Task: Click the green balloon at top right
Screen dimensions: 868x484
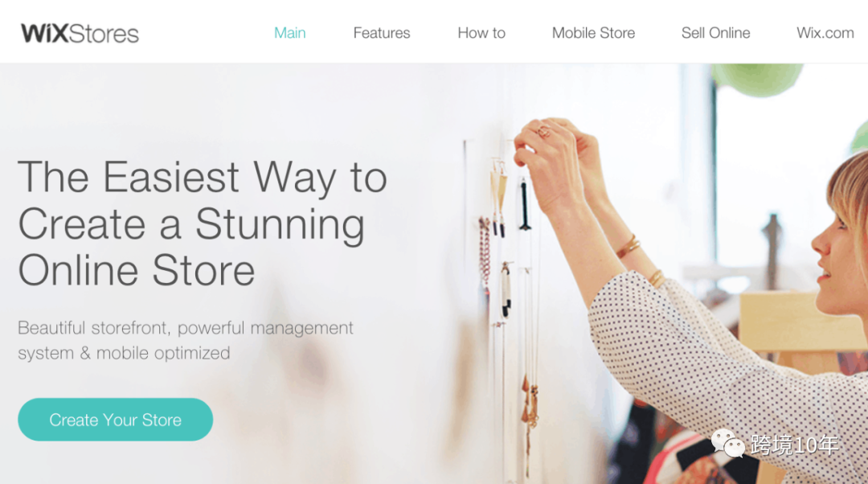Action: pyautogui.click(x=757, y=77)
